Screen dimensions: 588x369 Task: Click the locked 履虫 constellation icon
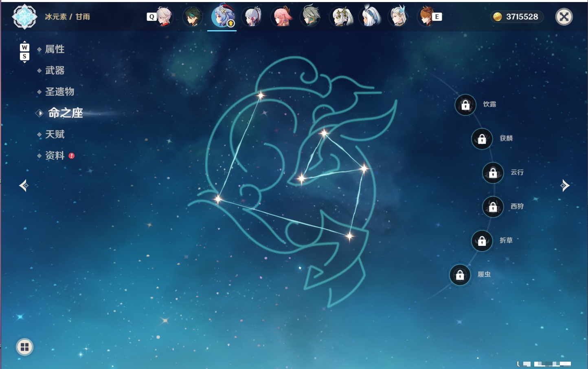[x=460, y=275]
